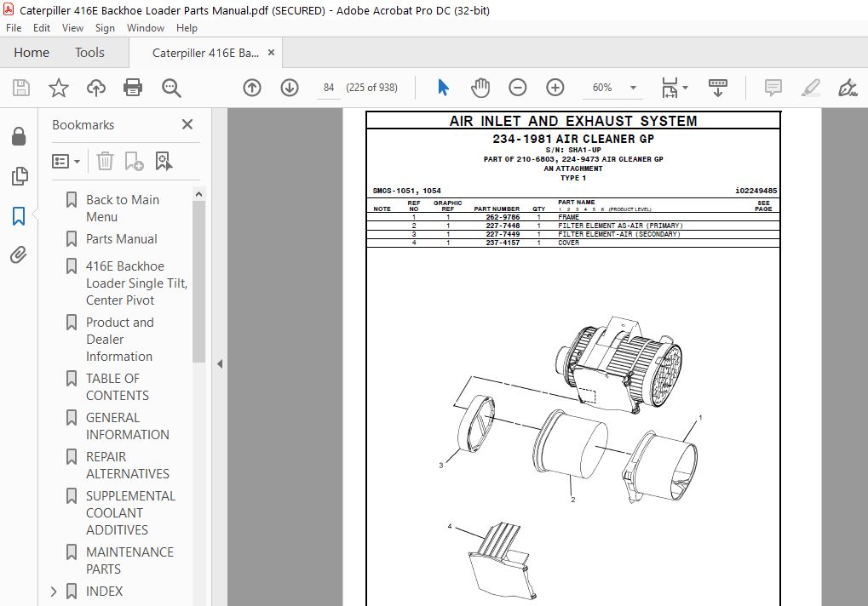This screenshot has height=606, width=868.
Task: Go to previous page arrow
Action: click(x=252, y=88)
